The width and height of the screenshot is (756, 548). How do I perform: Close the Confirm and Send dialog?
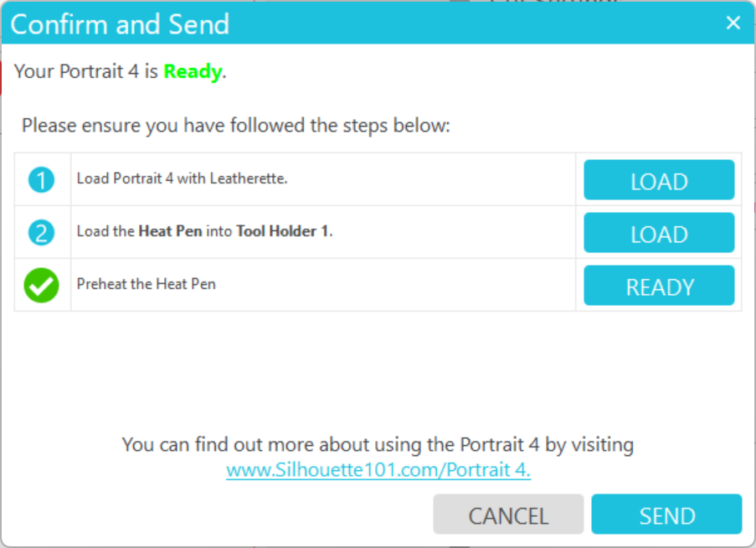pyautogui.click(x=733, y=23)
